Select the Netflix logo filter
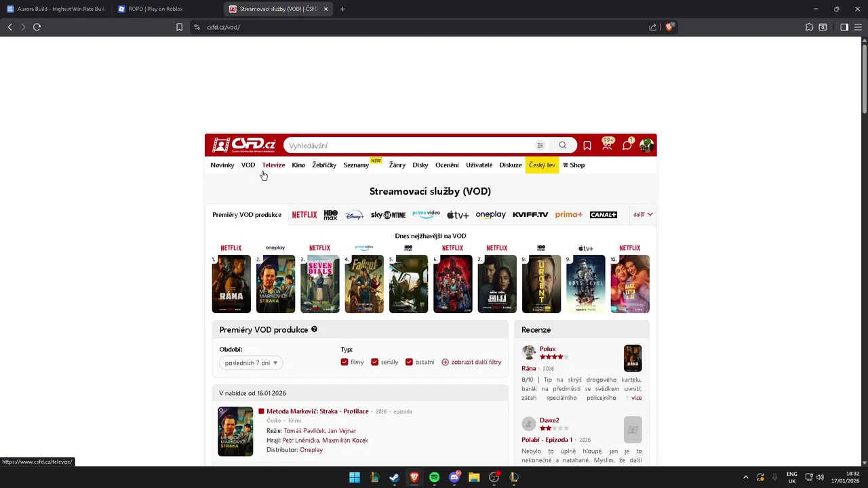 tap(304, 215)
